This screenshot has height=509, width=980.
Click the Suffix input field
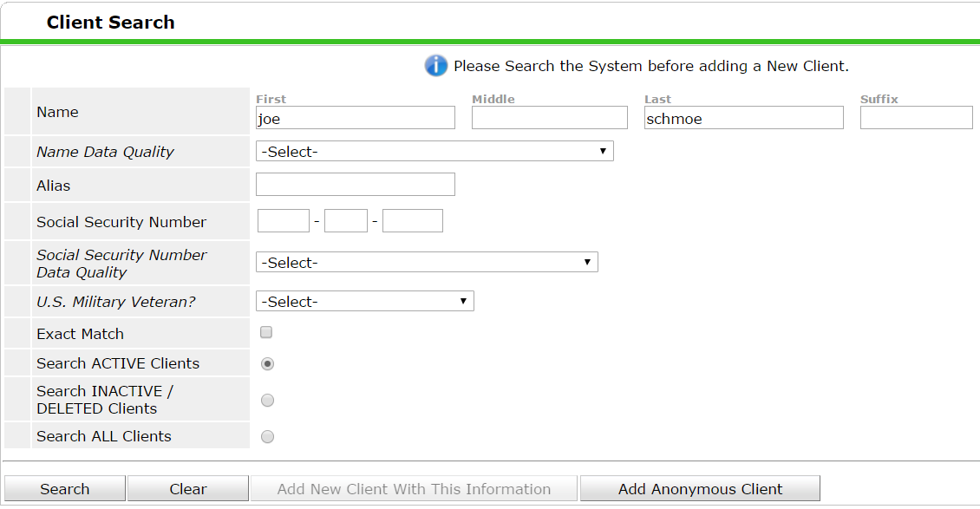click(916, 118)
